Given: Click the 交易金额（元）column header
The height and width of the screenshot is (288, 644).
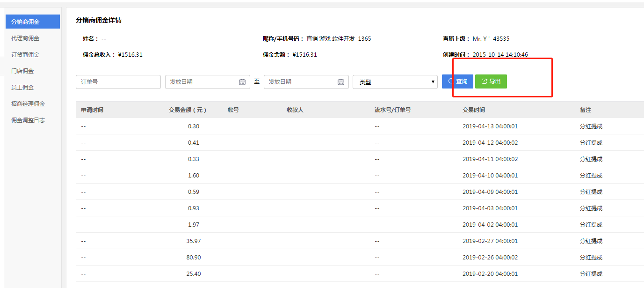Looking at the screenshot, I should [188, 110].
